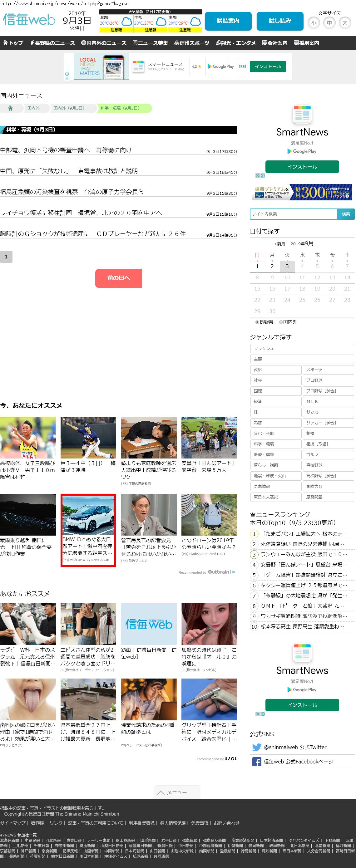Open the 採用案内 menu
The width and height of the screenshot is (356, 868).
click(306, 43)
